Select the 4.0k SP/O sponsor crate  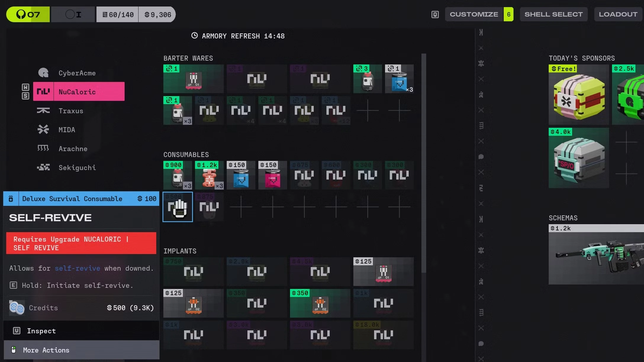tap(579, 158)
